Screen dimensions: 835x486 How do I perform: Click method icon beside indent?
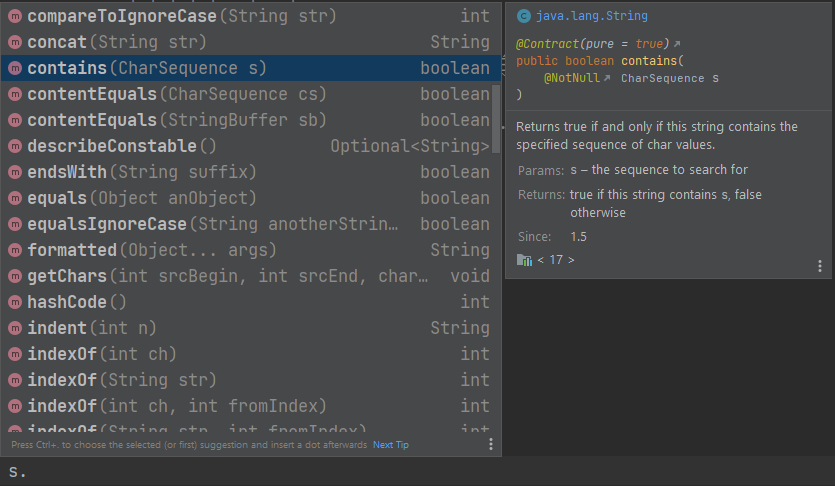point(15,328)
